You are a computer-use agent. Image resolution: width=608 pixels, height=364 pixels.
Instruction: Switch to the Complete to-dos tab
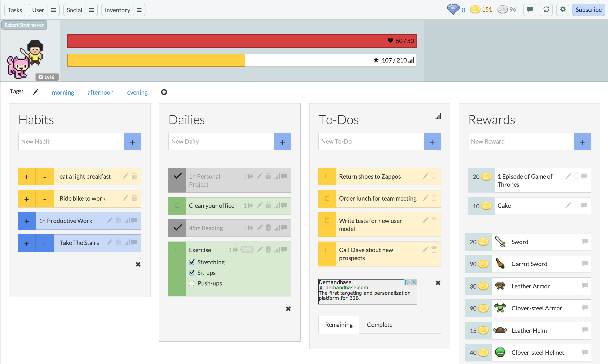(x=379, y=325)
